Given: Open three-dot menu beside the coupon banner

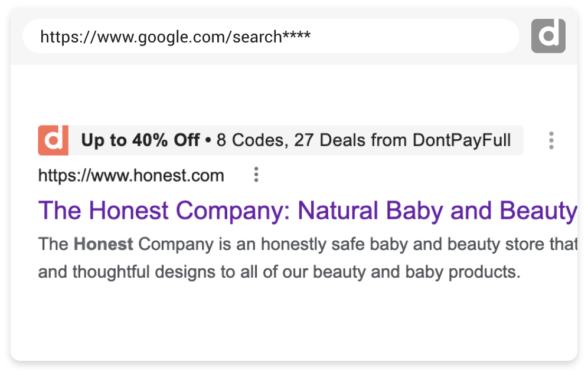Looking at the screenshot, I should pos(551,140).
